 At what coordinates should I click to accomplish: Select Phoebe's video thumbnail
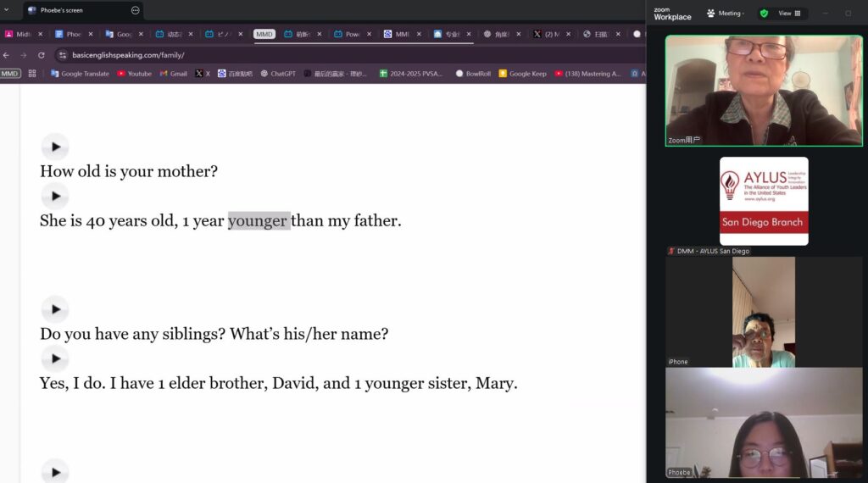(764, 422)
